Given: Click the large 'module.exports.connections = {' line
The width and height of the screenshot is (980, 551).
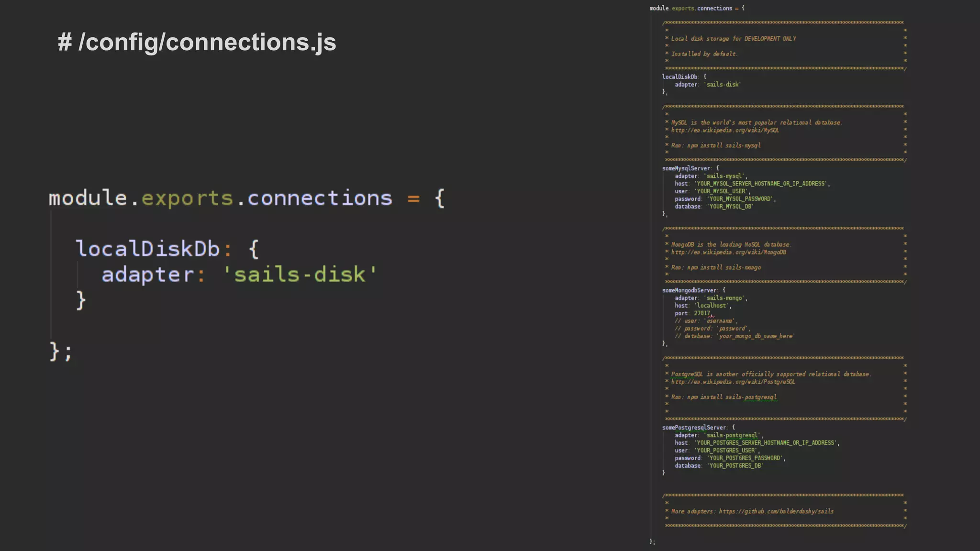Looking at the screenshot, I should coord(247,198).
